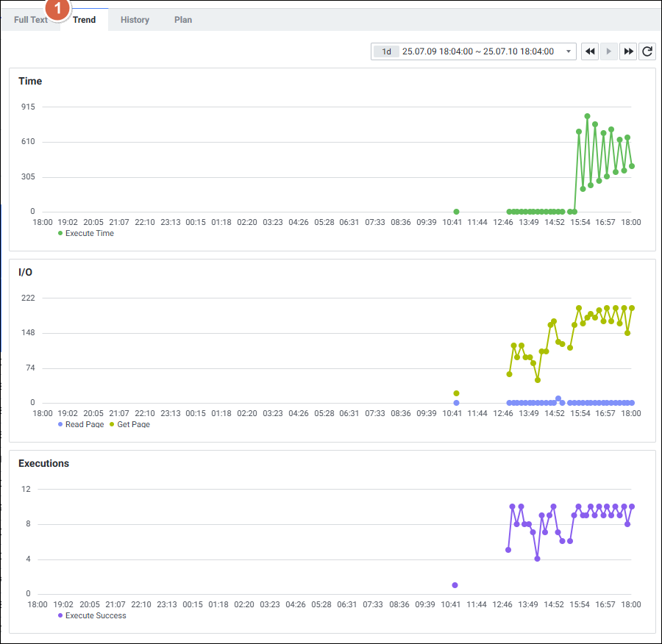Jump forward to next time range

coord(628,51)
